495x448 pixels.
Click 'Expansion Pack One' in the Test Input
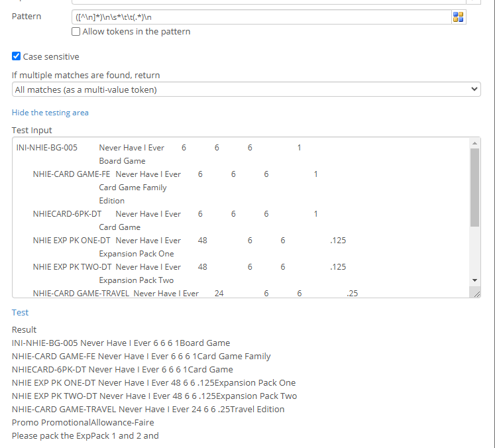click(x=137, y=254)
